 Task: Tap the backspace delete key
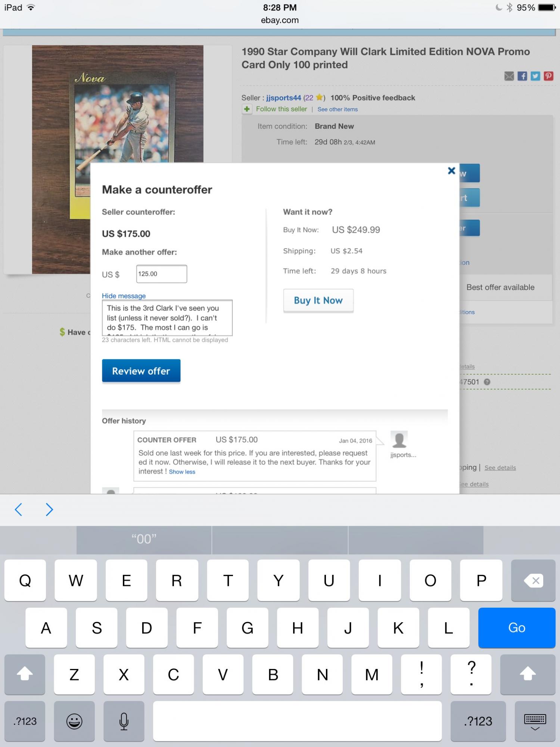click(533, 580)
